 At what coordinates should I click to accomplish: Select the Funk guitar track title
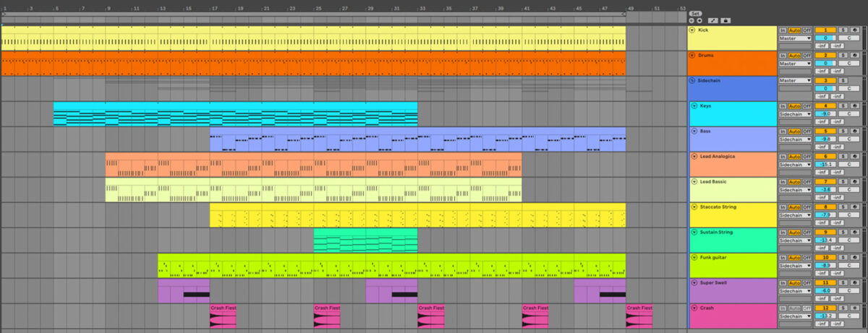[x=714, y=258]
